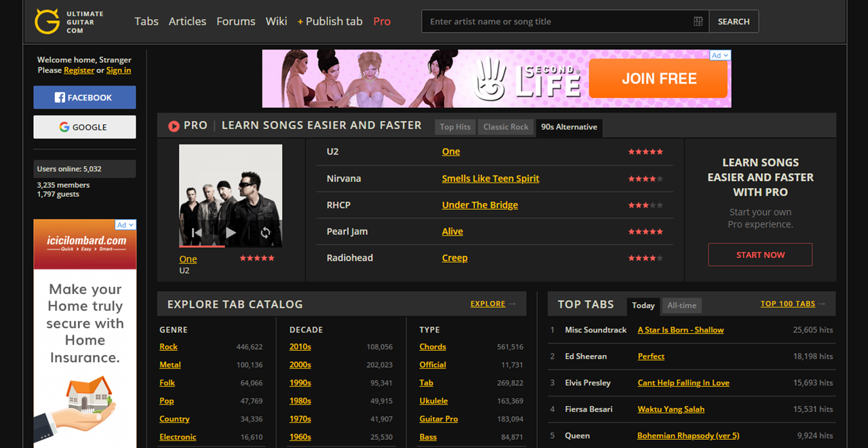The width and height of the screenshot is (868, 448).
Task: Click + Publish tab
Action: (x=330, y=22)
